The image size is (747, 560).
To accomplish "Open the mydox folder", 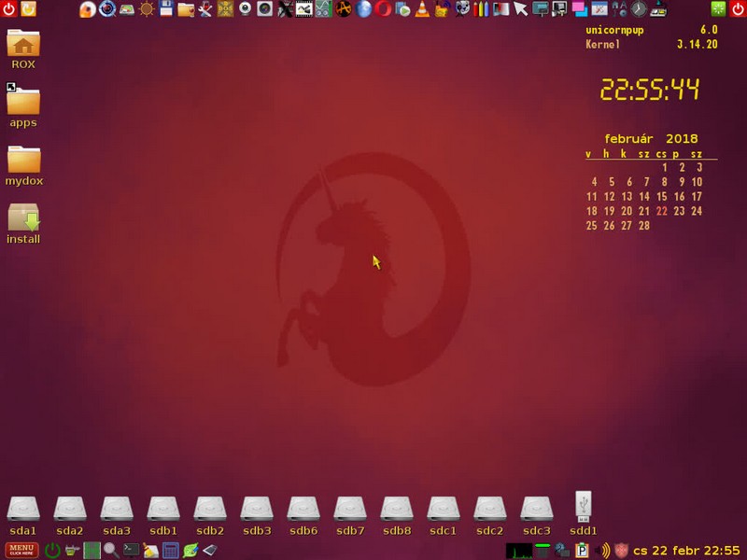I will coord(23,164).
